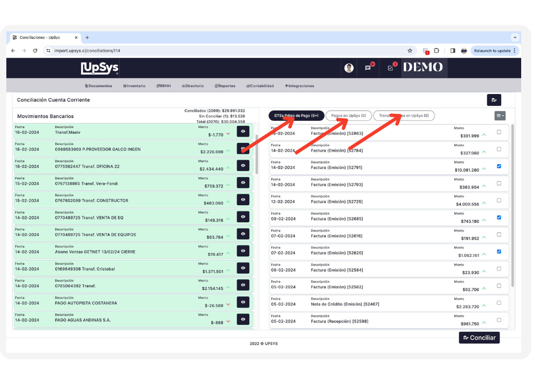
Task: Uncheck the Factura (Emisión) [52685] checkbox
Action: [x=500, y=218]
